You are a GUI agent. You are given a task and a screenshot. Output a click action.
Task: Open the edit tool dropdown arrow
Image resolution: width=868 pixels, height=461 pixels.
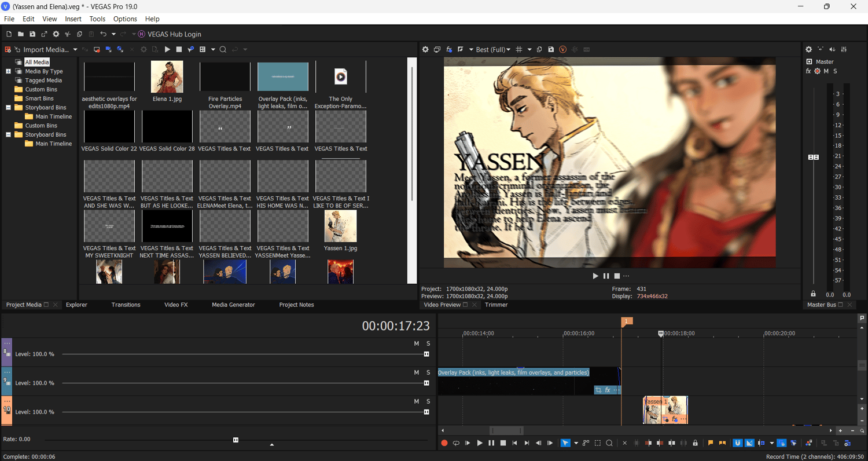point(575,443)
